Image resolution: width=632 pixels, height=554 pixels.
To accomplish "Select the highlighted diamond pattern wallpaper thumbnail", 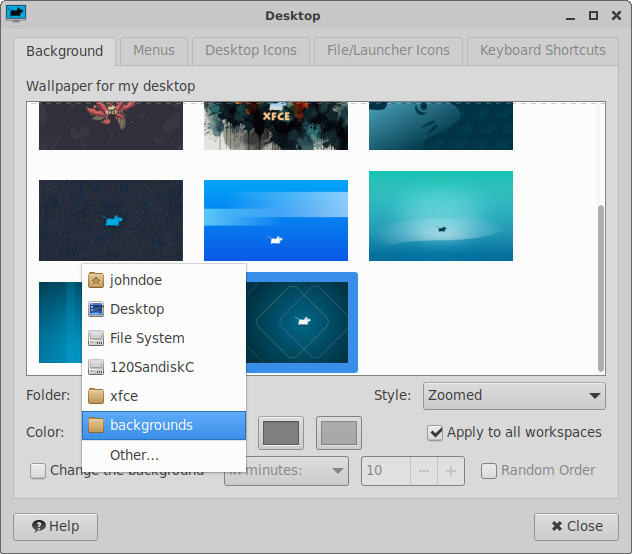I will (x=297, y=322).
